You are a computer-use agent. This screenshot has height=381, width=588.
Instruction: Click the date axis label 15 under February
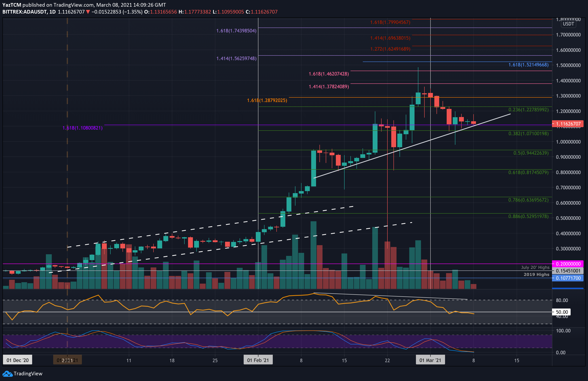pyautogui.click(x=344, y=361)
